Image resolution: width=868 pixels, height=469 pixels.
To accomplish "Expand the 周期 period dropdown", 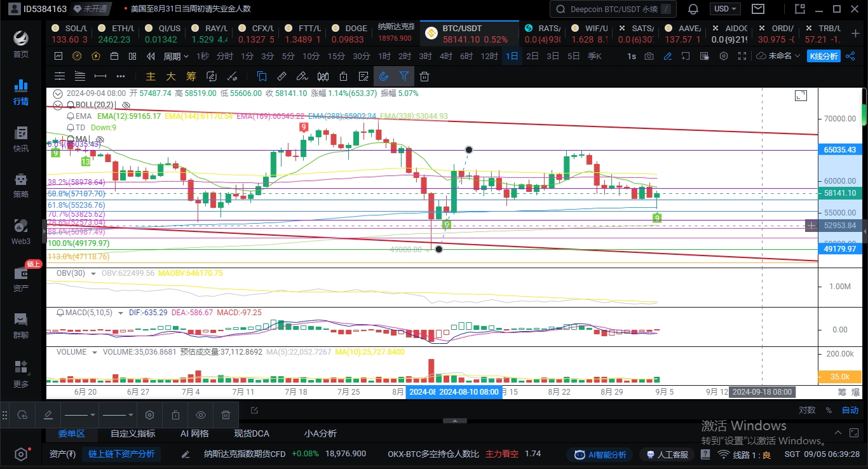I will 176,56.
